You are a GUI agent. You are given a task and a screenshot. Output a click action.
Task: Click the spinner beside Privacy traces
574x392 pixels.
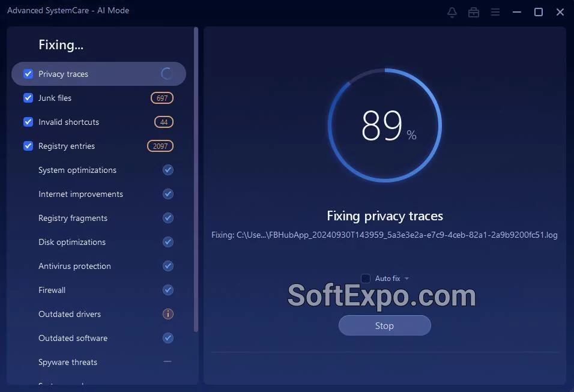pyautogui.click(x=166, y=73)
